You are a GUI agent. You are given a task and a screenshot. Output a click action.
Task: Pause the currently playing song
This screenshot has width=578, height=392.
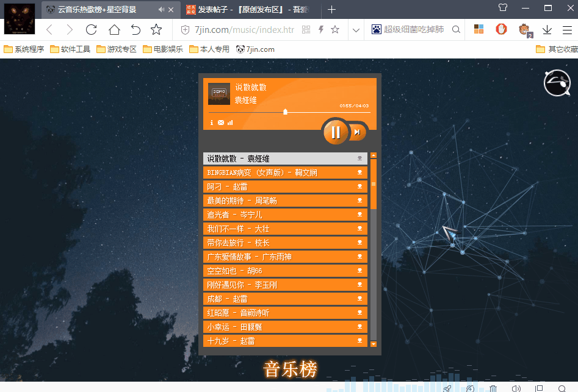pos(335,132)
